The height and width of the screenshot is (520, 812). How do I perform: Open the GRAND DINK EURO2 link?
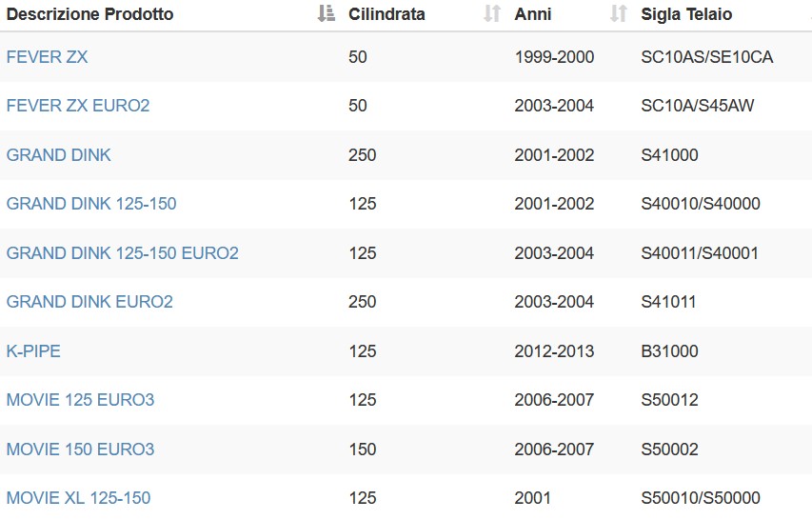pyautogui.click(x=89, y=302)
